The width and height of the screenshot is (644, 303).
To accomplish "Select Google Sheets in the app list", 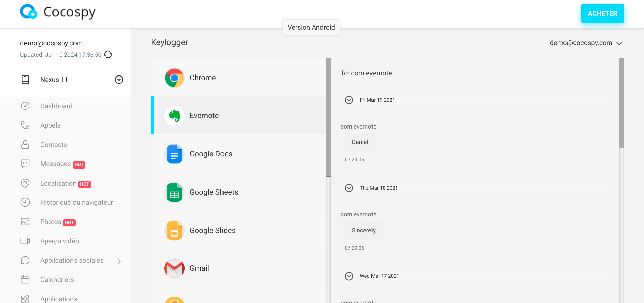I will point(238,191).
